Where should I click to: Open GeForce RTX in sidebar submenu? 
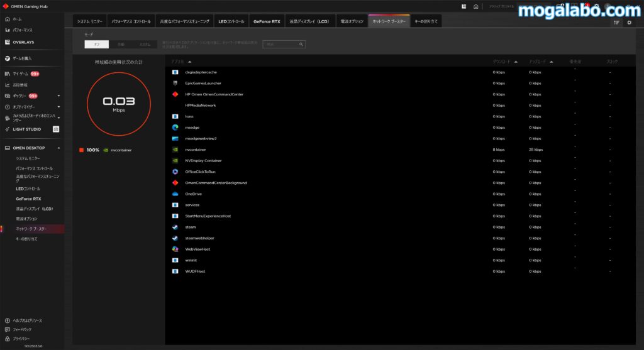point(28,199)
